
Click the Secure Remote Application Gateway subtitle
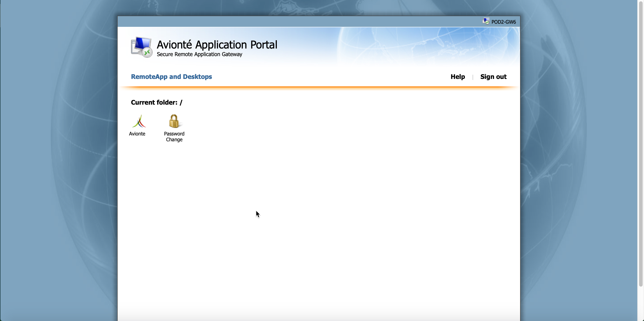point(199,54)
